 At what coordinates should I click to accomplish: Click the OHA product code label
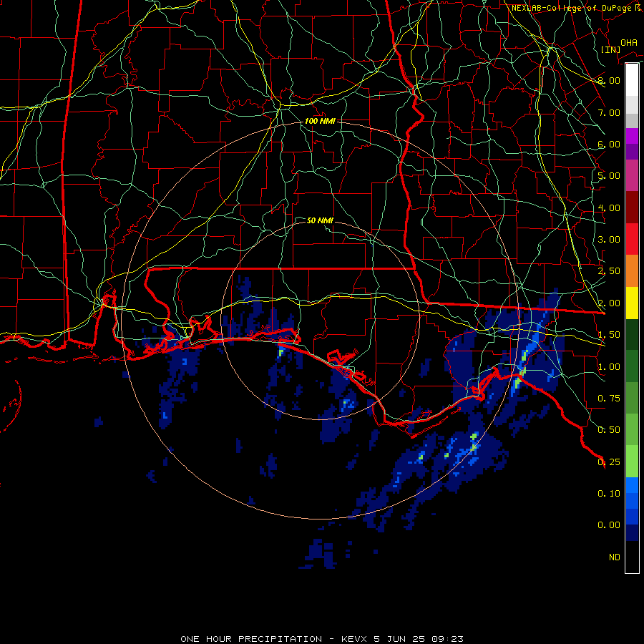click(629, 42)
